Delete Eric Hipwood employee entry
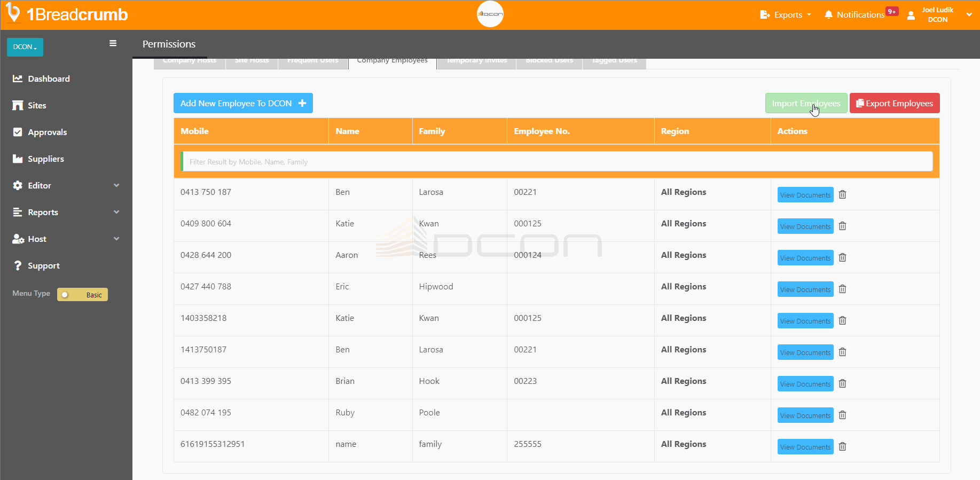980x480 pixels. click(x=842, y=289)
